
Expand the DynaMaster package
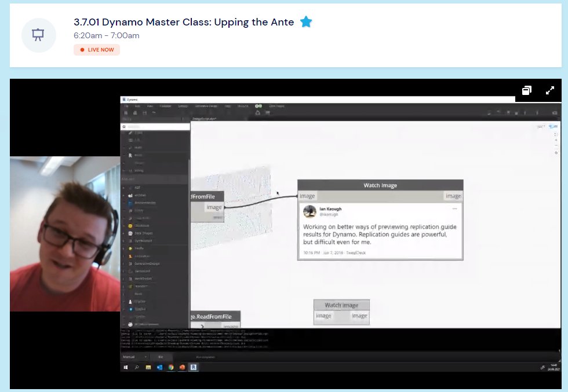pyautogui.click(x=124, y=241)
